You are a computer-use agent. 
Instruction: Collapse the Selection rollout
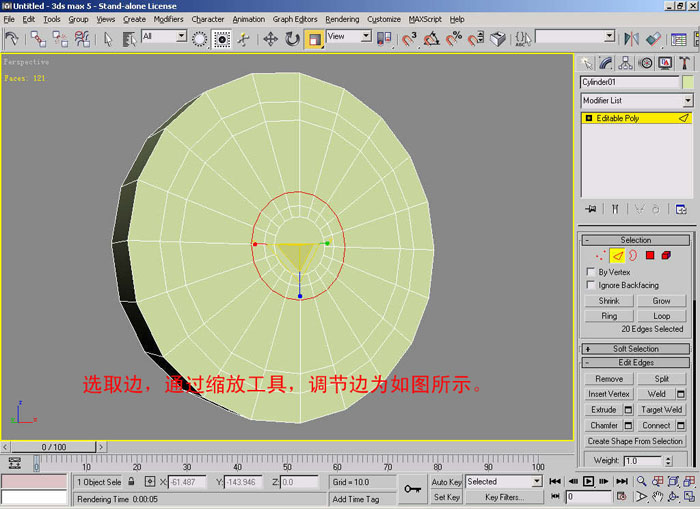[636, 240]
